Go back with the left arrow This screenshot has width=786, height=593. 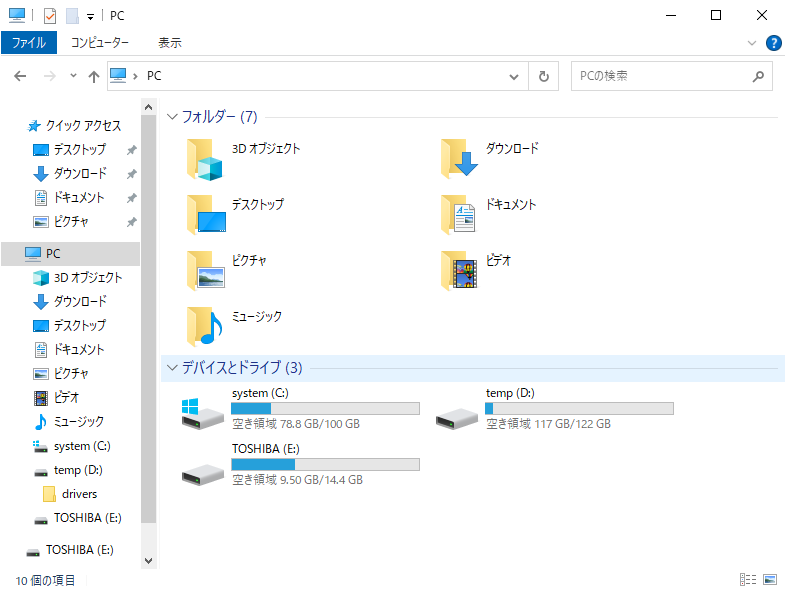pos(20,76)
